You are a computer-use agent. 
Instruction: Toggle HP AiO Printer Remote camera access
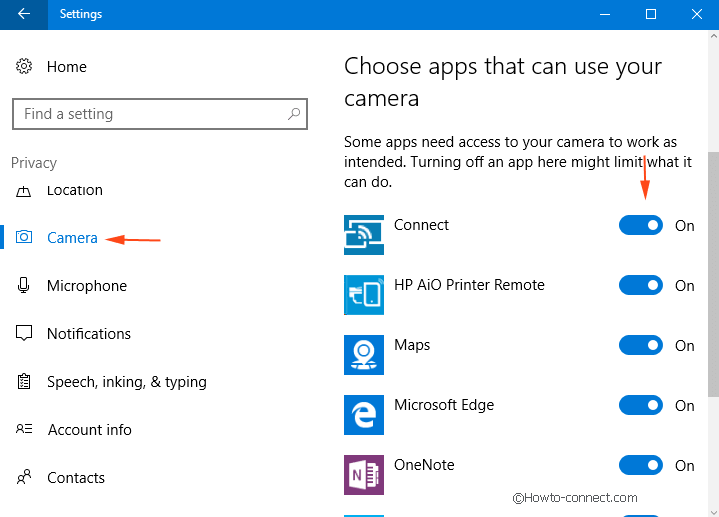coord(641,285)
